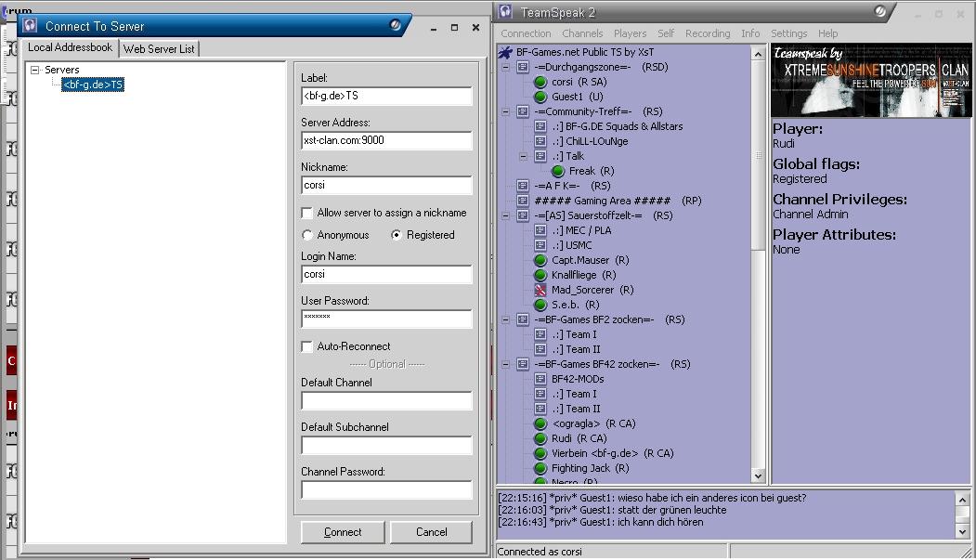The image size is (976, 560).
Task: Click the Default Channel field
Action: point(386,400)
